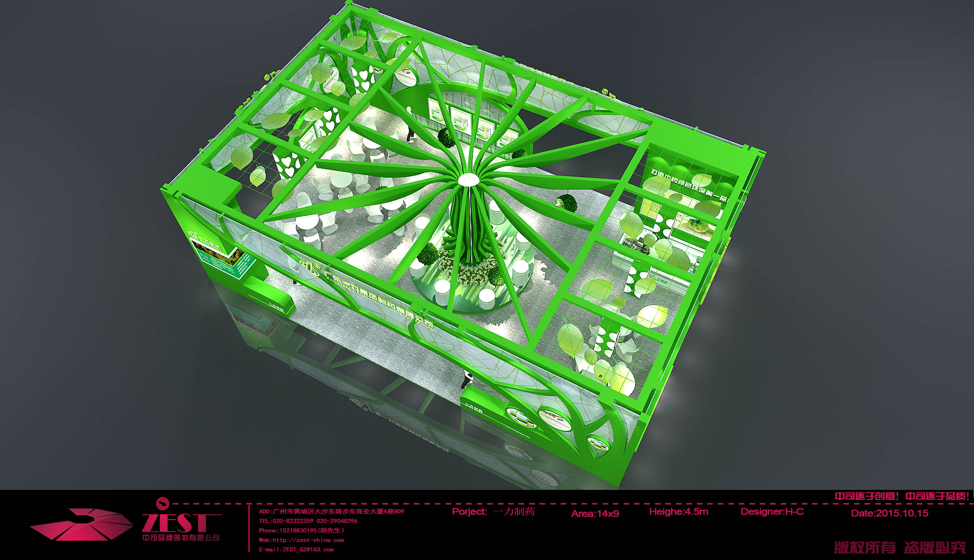Click the Date:2015.10.15 text
The image size is (974, 560).
pyautogui.click(x=890, y=513)
